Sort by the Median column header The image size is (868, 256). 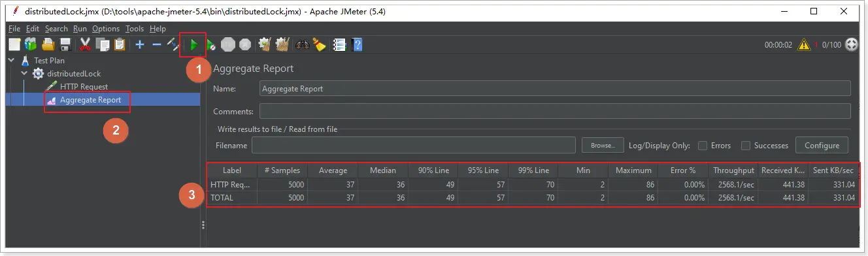click(x=383, y=170)
